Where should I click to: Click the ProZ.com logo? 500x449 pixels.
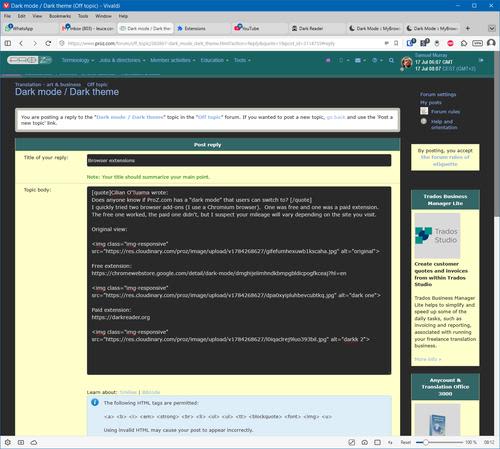(29, 60)
